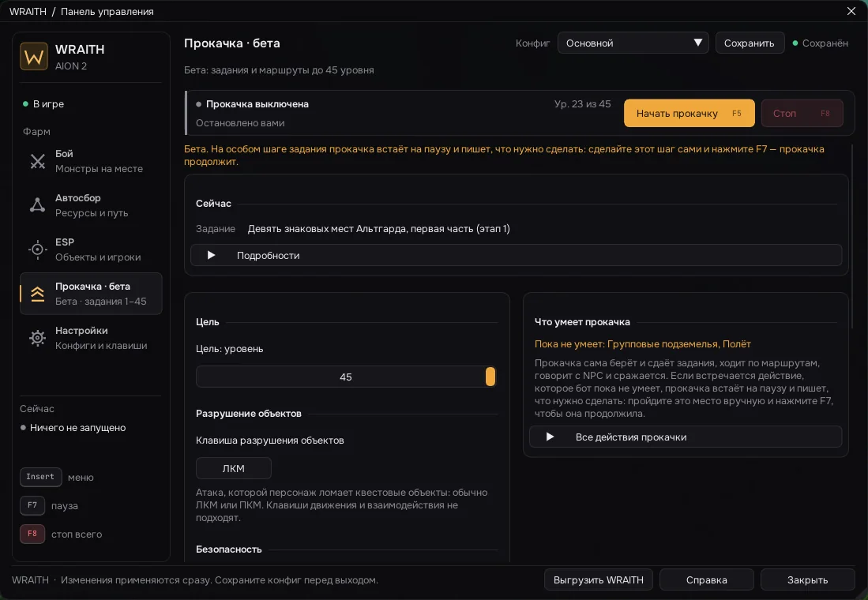Switch to Бой Монстры на месте tab

(x=91, y=161)
